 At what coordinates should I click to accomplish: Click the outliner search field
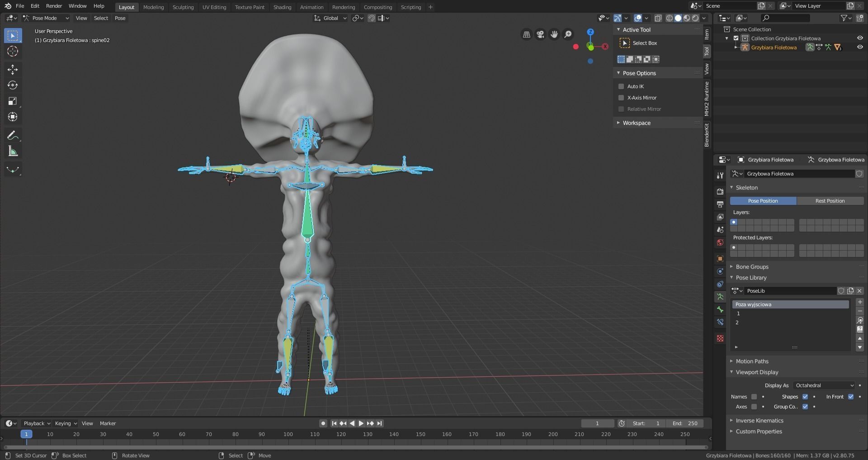pos(785,18)
